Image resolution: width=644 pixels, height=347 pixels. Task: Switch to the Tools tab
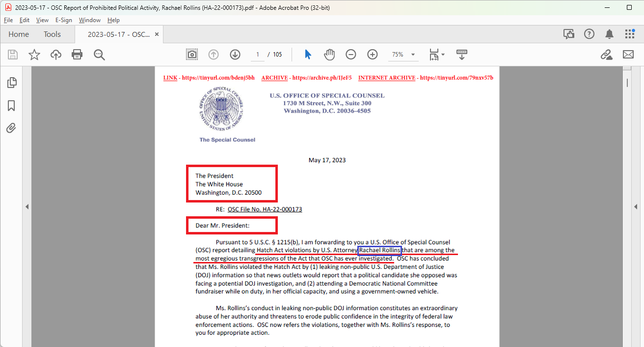pyautogui.click(x=52, y=34)
